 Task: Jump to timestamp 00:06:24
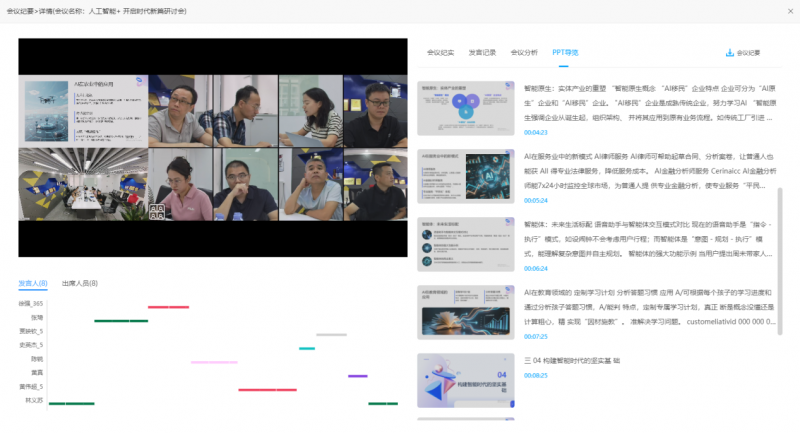536,269
